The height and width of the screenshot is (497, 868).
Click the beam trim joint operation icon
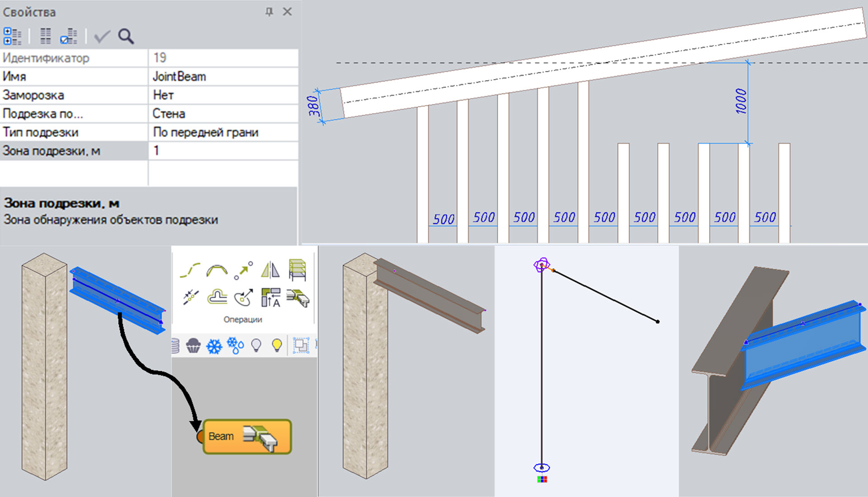(x=298, y=298)
